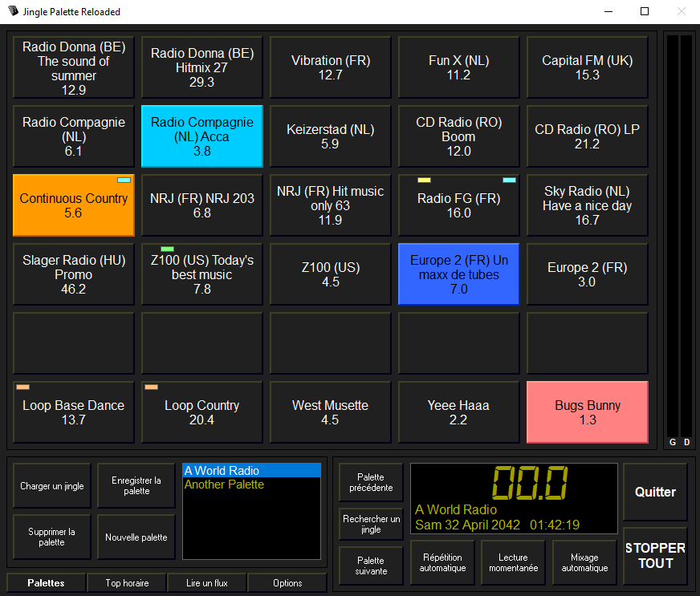This screenshot has width=700, height=596.
Task: Launch the CD Radio (RO) Boom jingle
Action: tap(459, 136)
